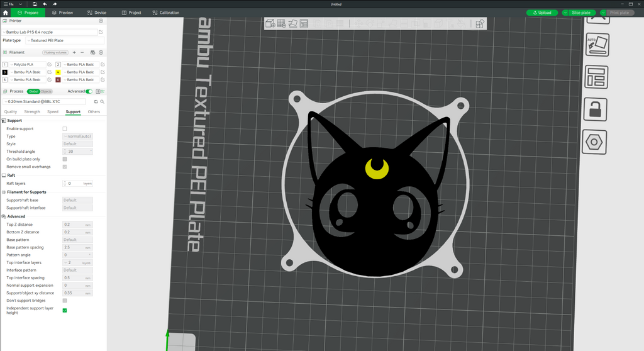Pick color for filament 6 maroon swatch

[58, 80]
